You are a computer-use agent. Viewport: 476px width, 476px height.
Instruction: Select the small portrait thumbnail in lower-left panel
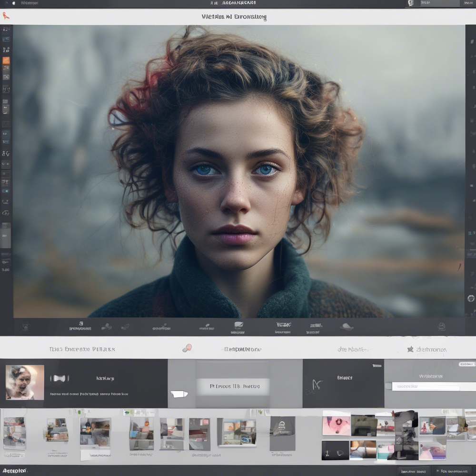[25, 382]
